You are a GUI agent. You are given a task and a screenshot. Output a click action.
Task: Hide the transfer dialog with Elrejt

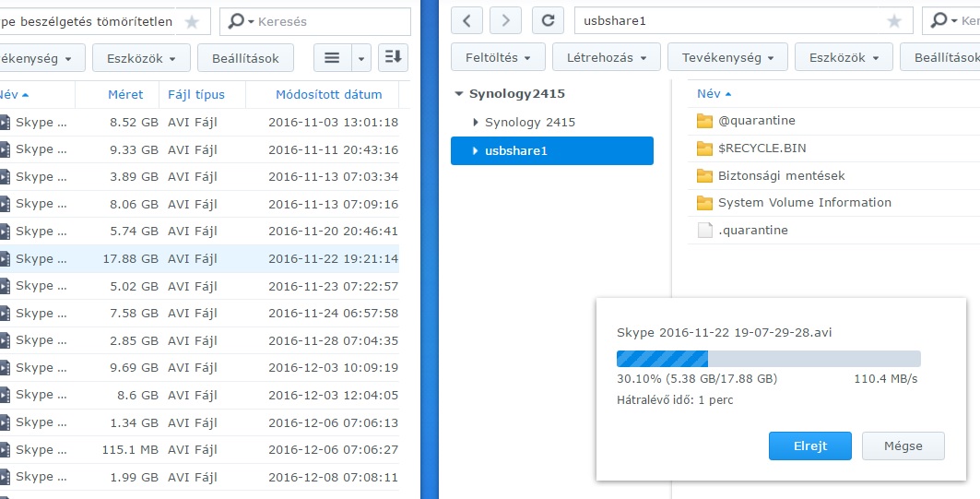pos(810,446)
